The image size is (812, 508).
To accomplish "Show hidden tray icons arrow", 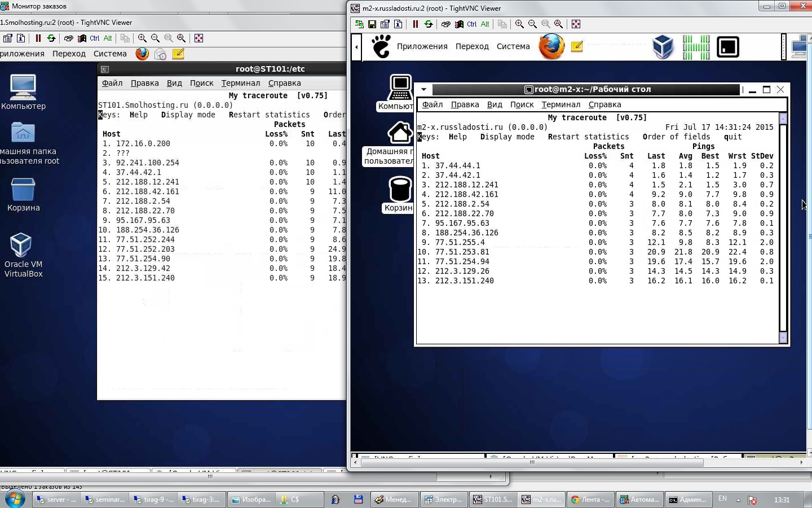I will pos(738,500).
